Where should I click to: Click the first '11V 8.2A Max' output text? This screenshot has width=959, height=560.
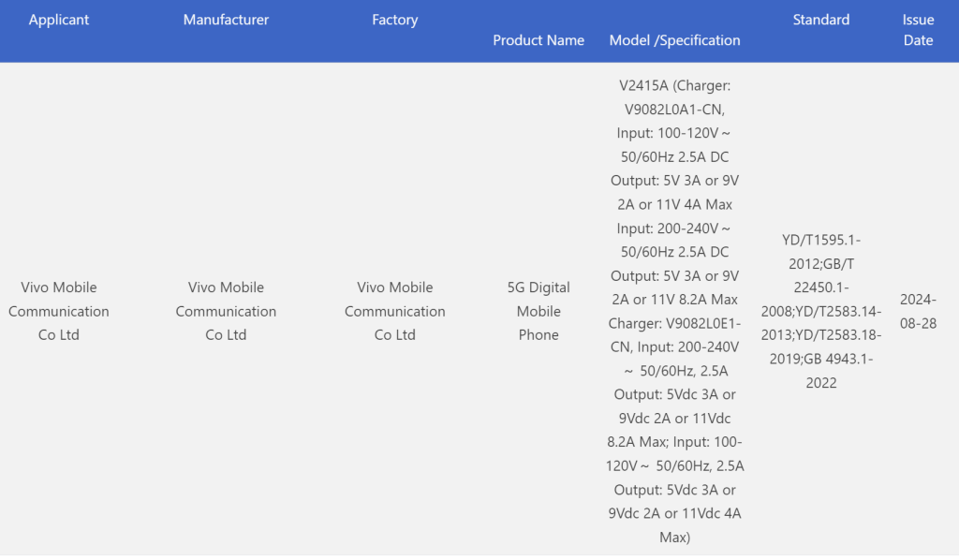coord(693,299)
